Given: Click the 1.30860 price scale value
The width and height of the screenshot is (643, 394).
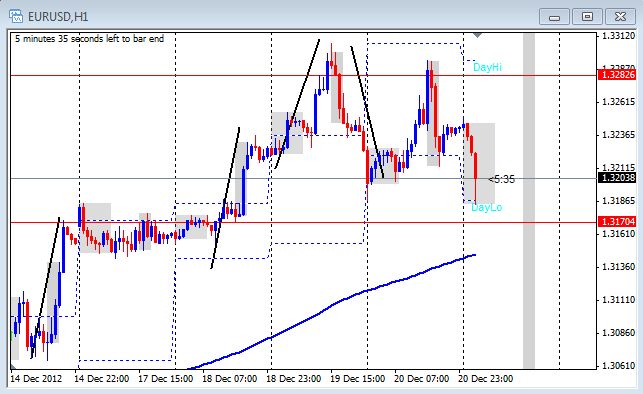Looking at the screenshot, I should tap(618, 333).
